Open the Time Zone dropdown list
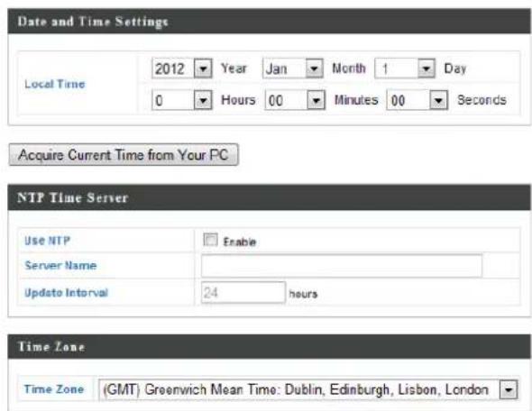Viewport: 532px width, 411px height. 308,389
